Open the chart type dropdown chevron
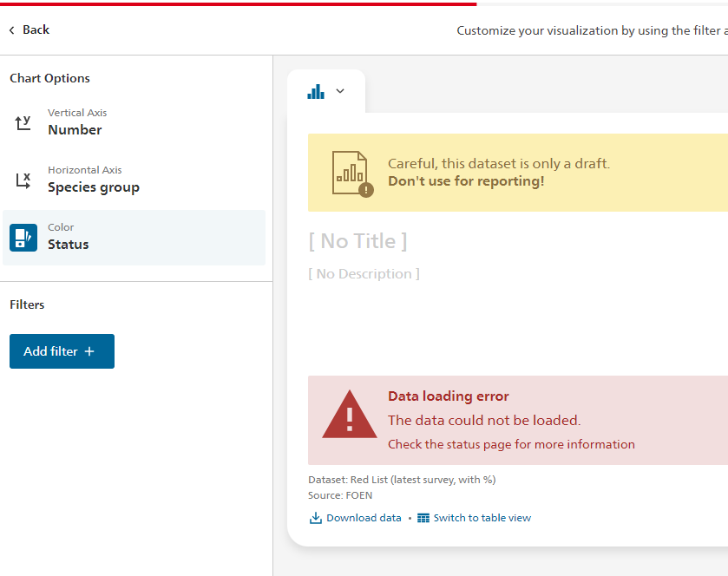 [339, 91]
